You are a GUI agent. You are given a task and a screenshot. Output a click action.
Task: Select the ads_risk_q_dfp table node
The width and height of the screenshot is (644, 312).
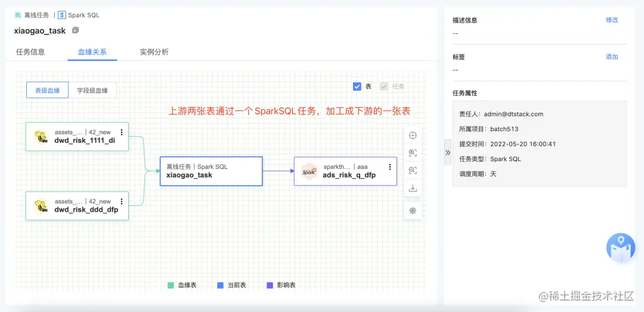(x=345, y=171)
